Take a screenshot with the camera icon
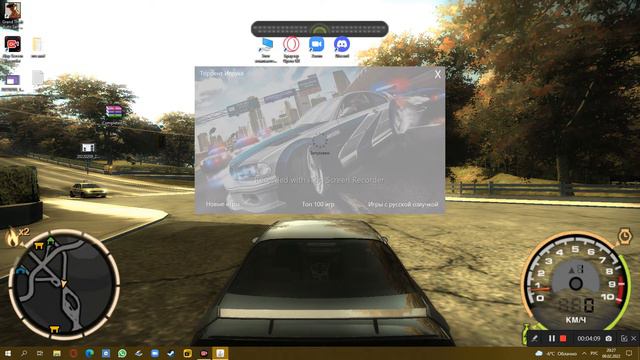The image size is (640, 360). 609,338
